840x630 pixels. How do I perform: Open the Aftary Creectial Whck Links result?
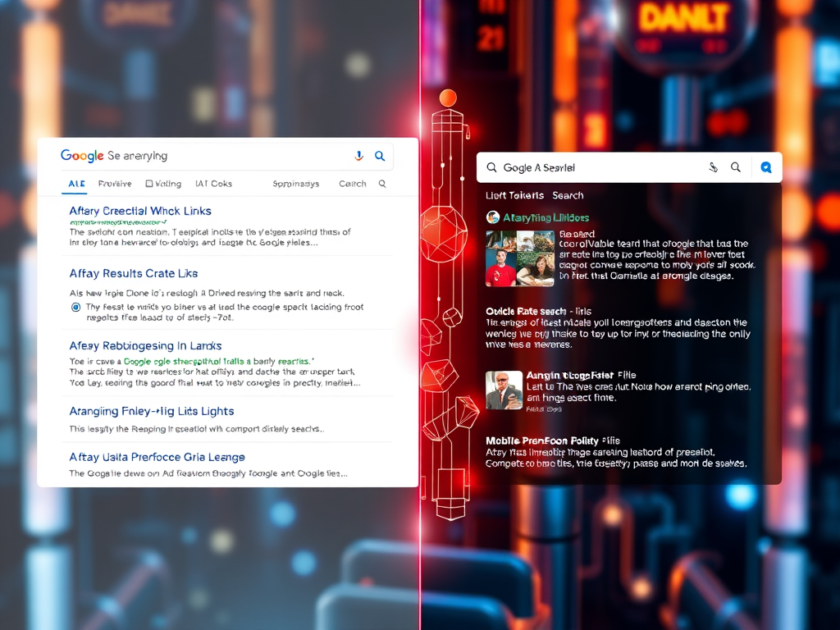point(140,211)
